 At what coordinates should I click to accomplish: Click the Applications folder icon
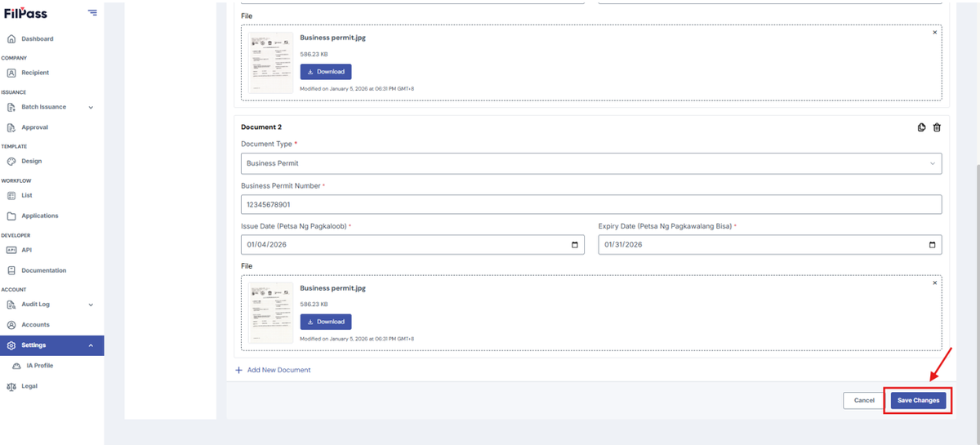11,216
